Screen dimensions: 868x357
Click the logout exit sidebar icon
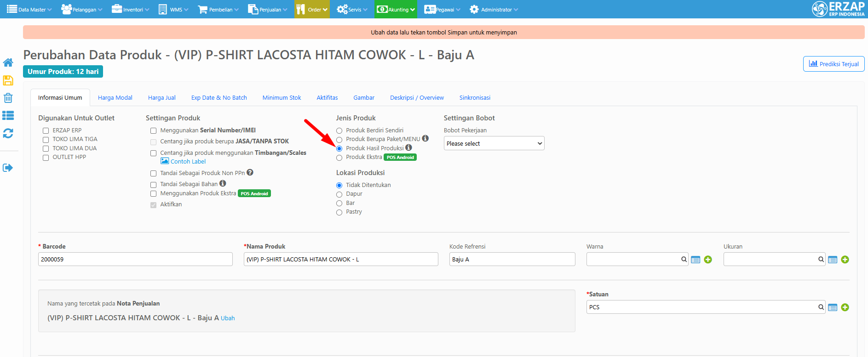8,168
